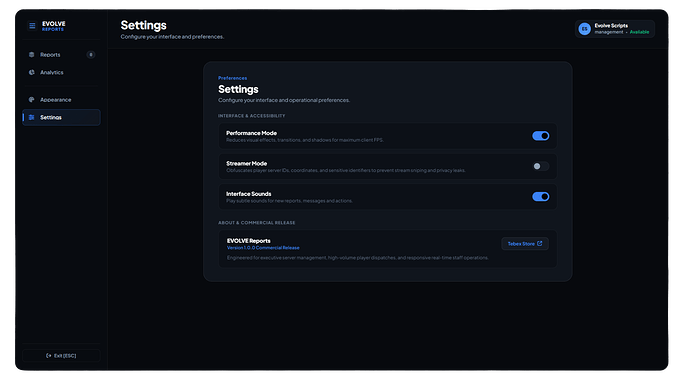This screenshot has height=388, width=690.
Task: Click the 'Reduces visual effects' description text
Action: [305, 140]
